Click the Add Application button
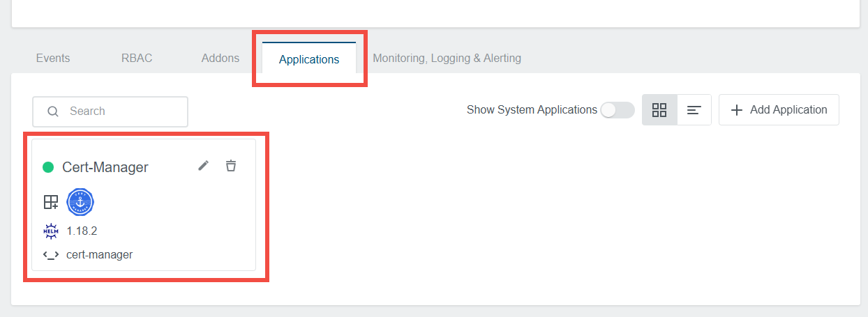 [779, 110]
